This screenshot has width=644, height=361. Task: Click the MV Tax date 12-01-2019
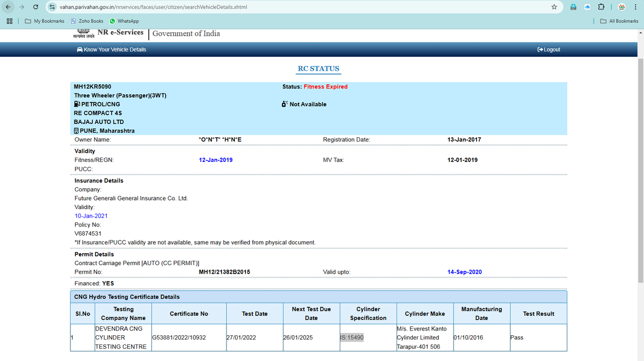tap(463, 160)
